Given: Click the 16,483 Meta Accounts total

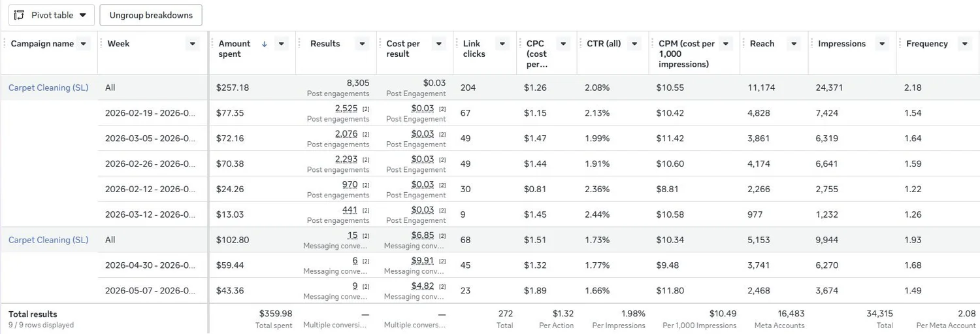Looking at the screenshot, I should tap(791, 314).
